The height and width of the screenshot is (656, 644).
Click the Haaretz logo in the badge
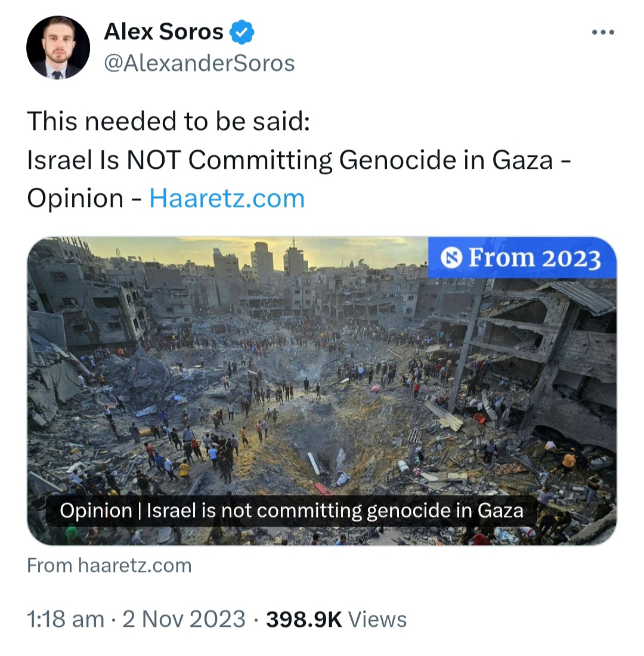pyautogui.click(x=451, y=258)
